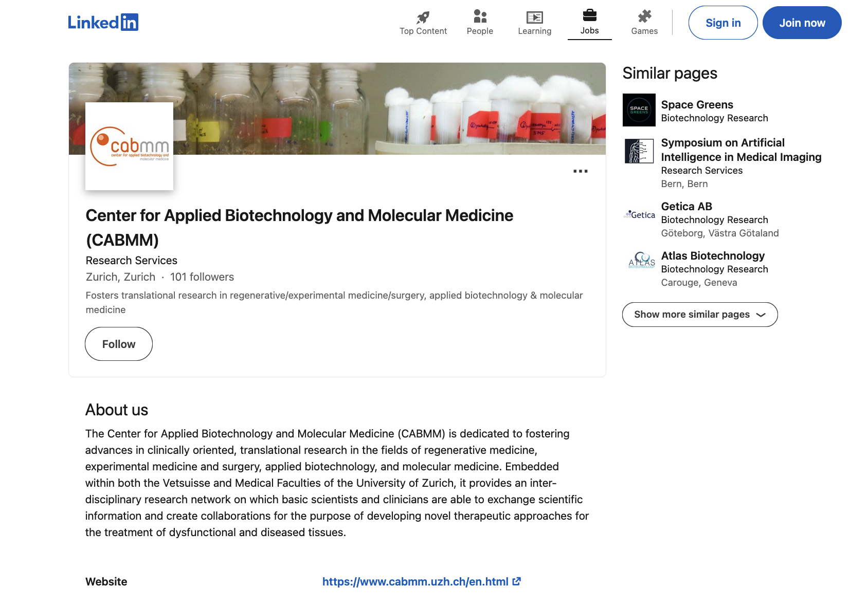The image size is (868, 605).
Task: Expand Show more similar pages
Action: 700,315
